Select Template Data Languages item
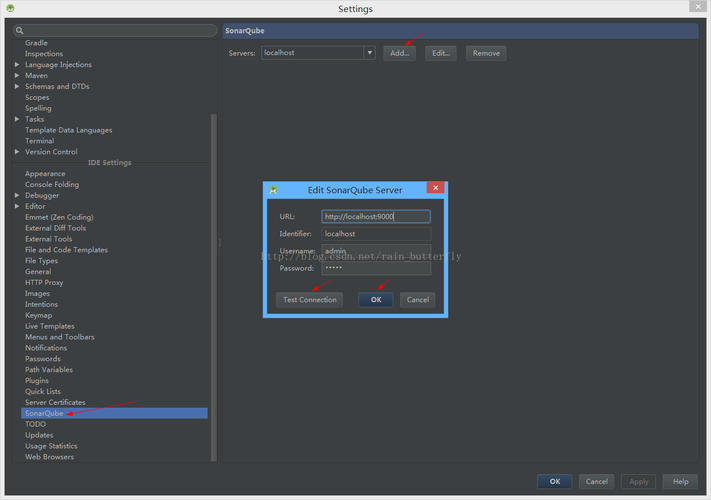Viewport: 711px width, 500px height. coord(68,130)
